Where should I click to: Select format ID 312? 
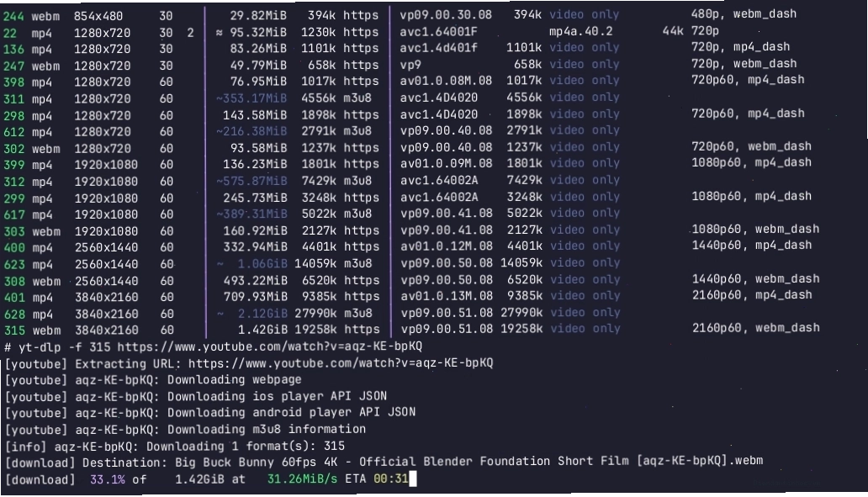click(13, 182)
